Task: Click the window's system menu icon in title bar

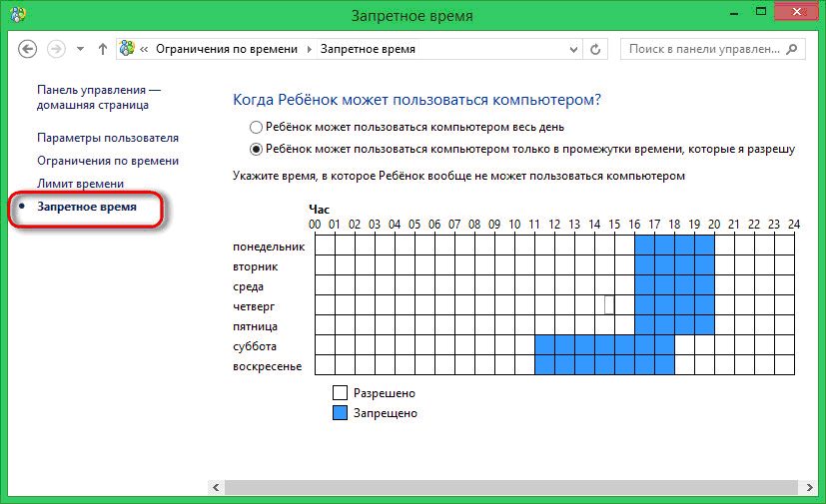Action: (x=18, y=14)
